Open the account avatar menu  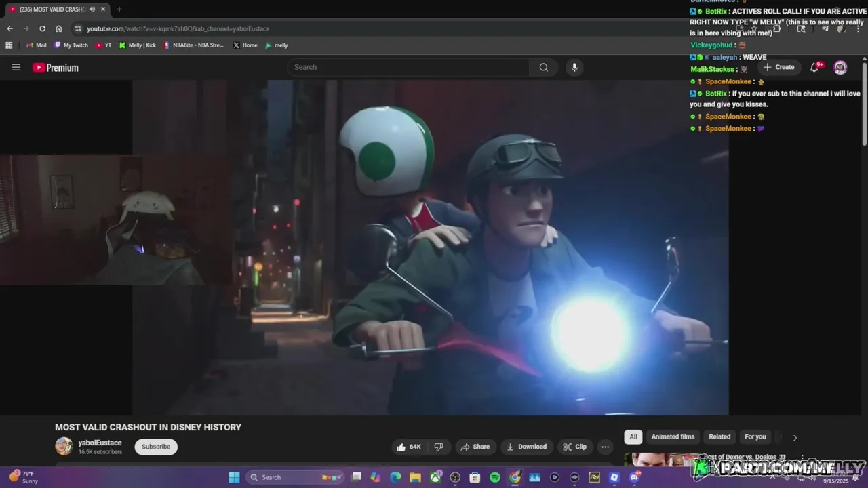(840, 67)
